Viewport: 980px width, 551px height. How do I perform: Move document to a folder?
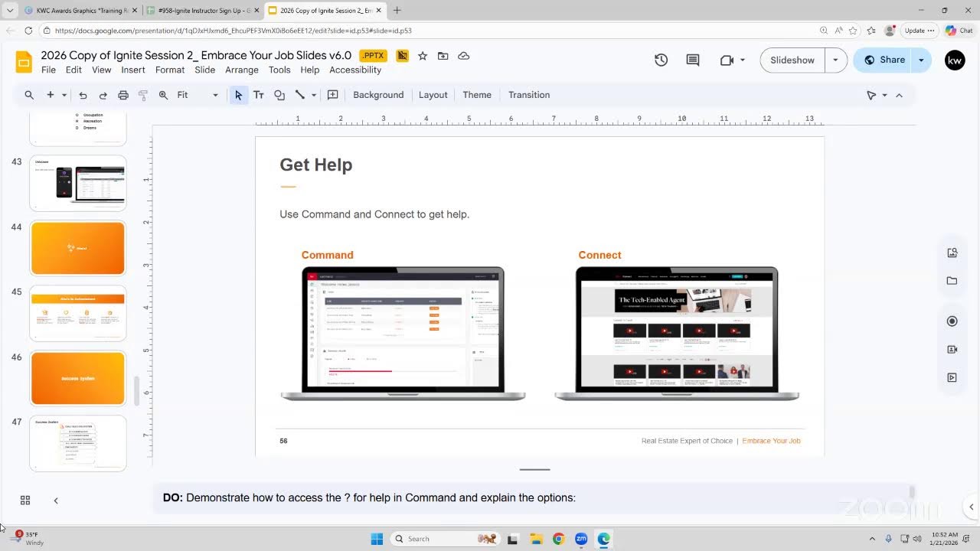(443, 56)
